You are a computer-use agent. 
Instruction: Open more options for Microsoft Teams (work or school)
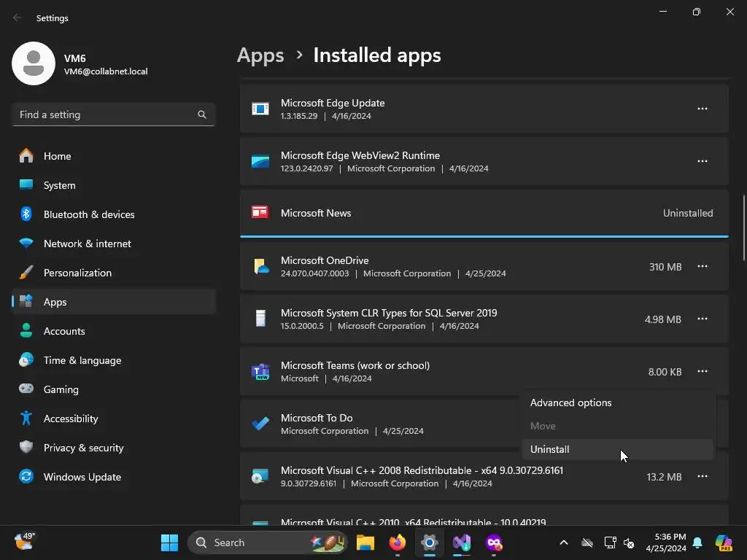click(x=703, y=371)
